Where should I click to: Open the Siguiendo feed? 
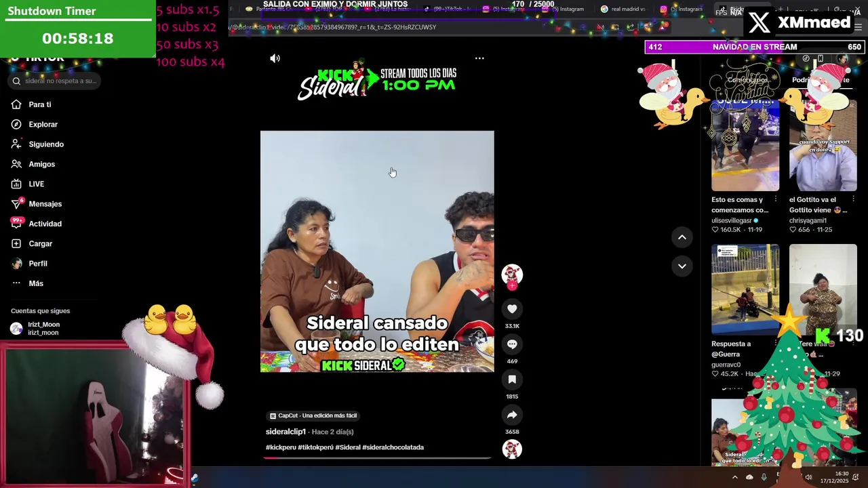46,144
